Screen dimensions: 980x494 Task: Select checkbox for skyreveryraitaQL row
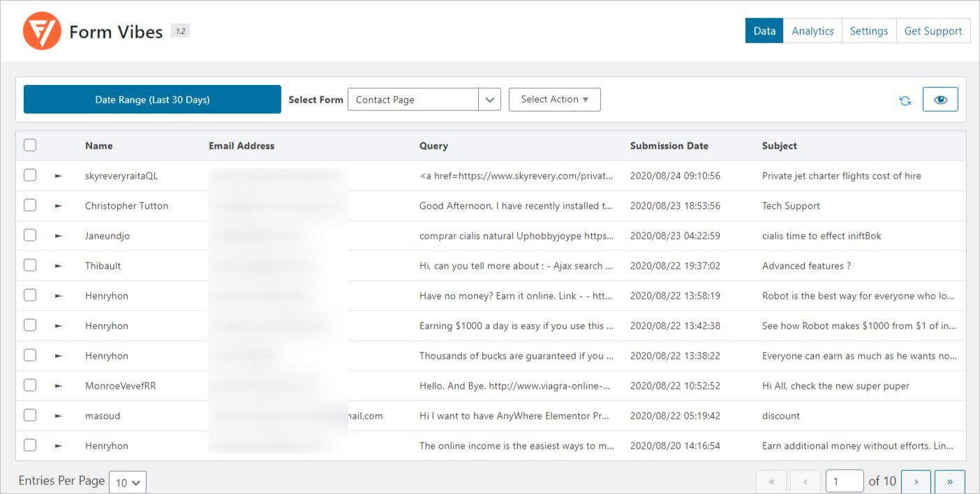tap(30, 175)
